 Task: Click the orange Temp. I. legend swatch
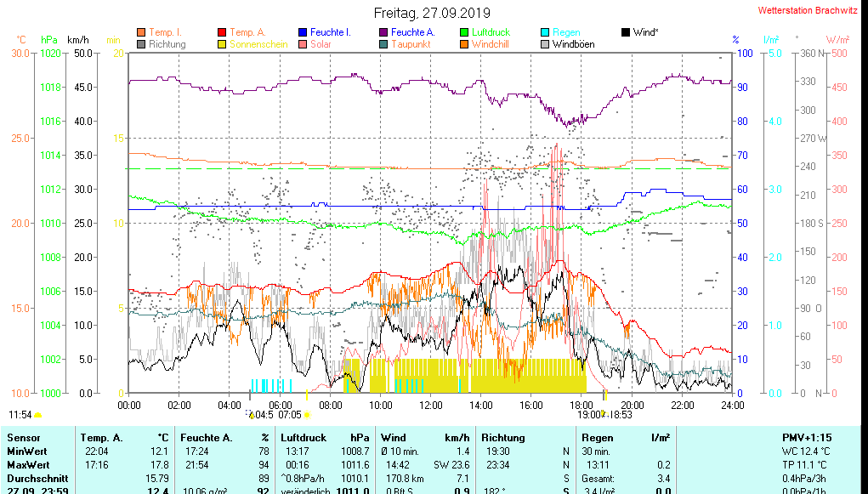coord(141,32)
